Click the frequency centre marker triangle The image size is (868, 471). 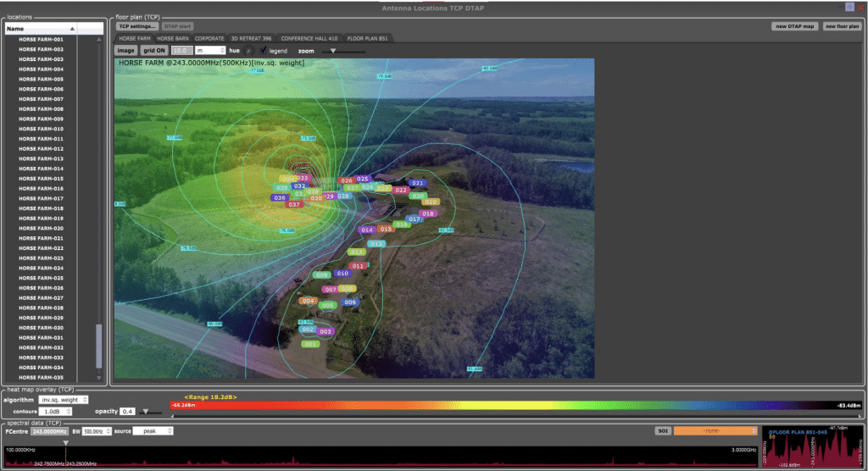66,442
